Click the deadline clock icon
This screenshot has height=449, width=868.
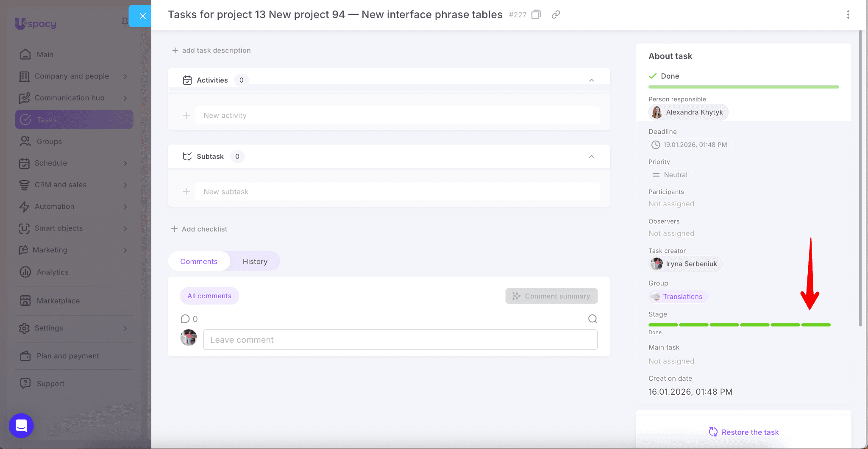(x=656, y=145)
